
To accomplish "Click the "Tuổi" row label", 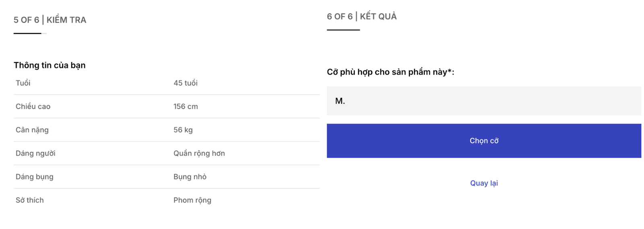I will [x=23, y=83].
